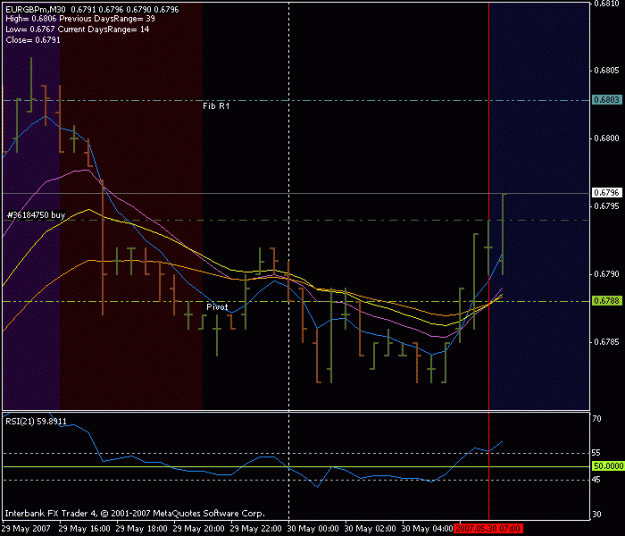The image size is (625, 536).
Task: Click the EURGBPm,M30 chart title text
Action: (x=35, y=9)
